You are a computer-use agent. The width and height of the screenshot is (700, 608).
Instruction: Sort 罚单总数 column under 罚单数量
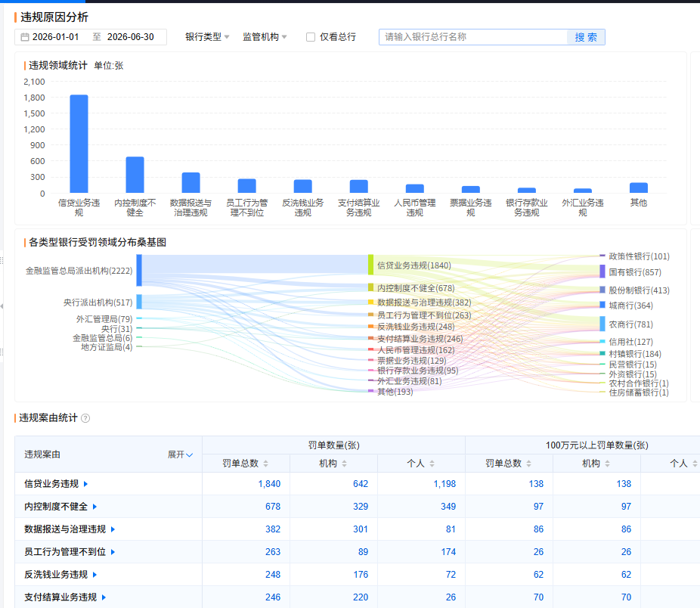[265, 464]
